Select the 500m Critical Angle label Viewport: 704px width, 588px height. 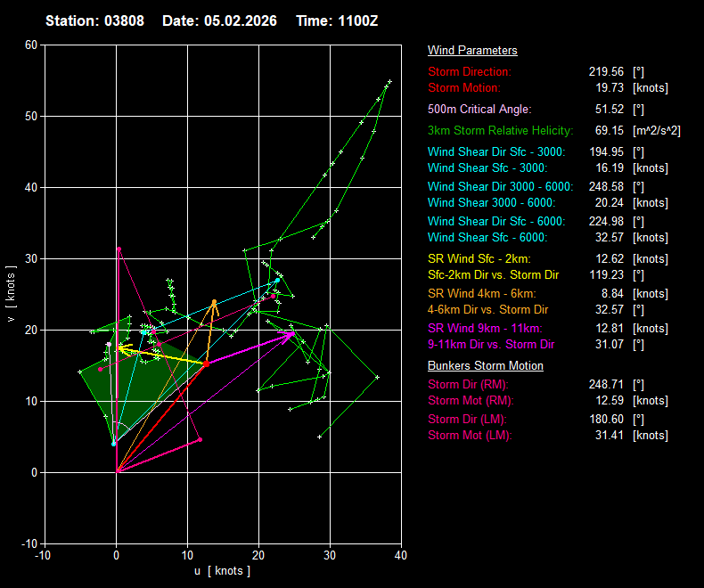(x=479, y=110)
